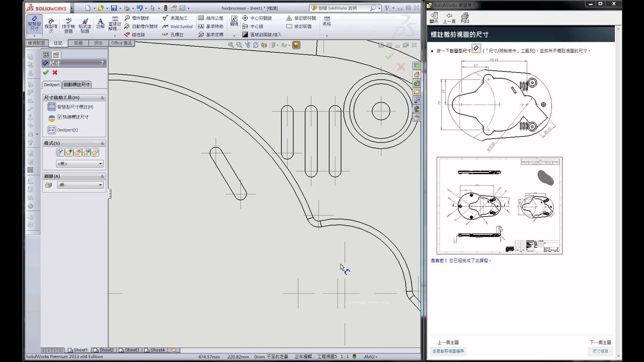Click the Rotate view icon
Image resolution: width=644 pixels, height=362 pixels.
256,45
